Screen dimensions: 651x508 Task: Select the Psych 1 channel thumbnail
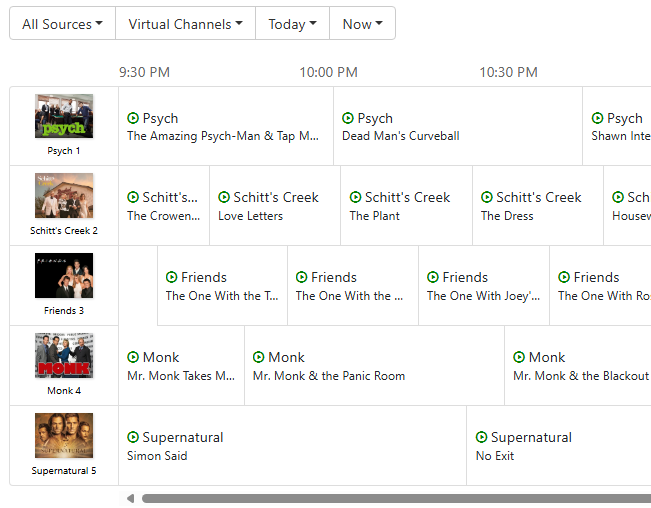tap(64, 117)
